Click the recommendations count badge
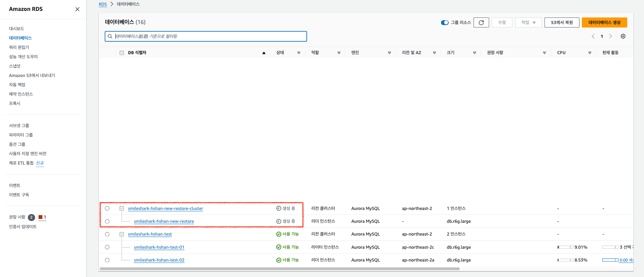Screen dimensions: 644x277 point(31,217)
